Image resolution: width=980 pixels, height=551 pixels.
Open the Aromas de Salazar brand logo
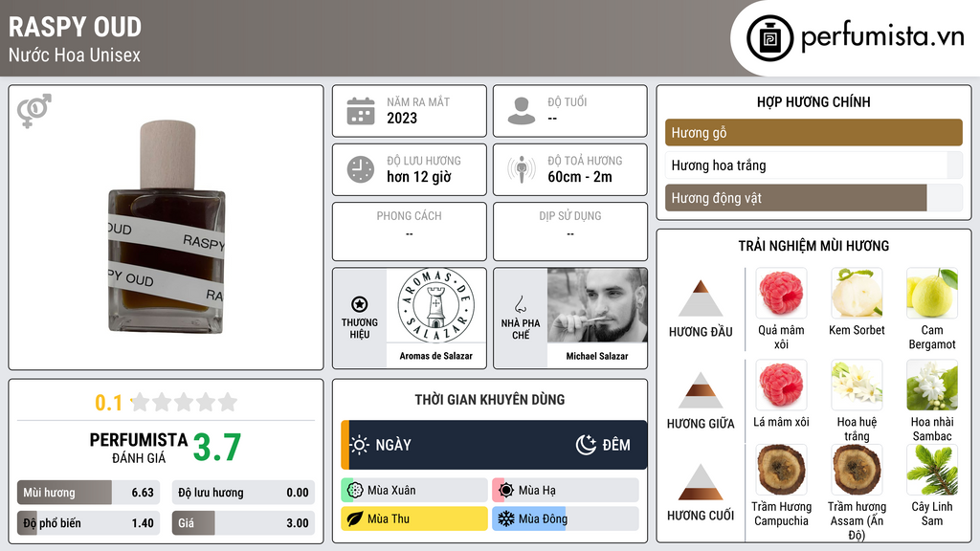436,306
